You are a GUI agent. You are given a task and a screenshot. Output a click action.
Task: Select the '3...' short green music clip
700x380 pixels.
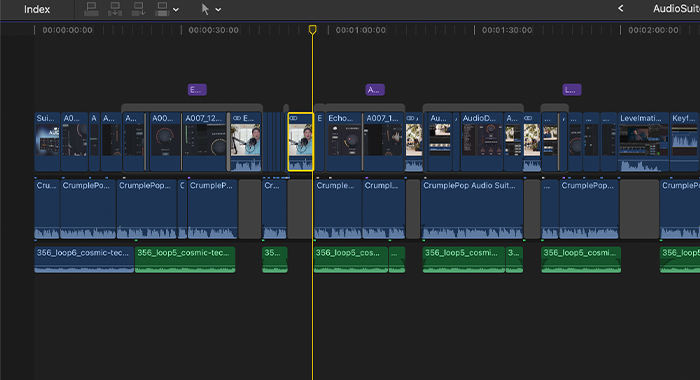514,259
